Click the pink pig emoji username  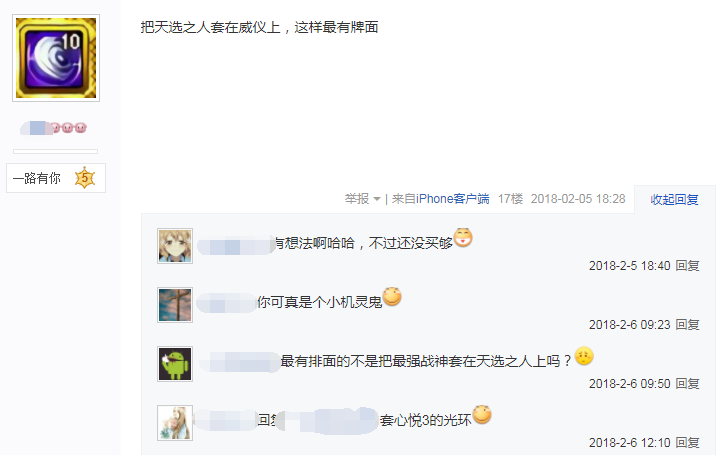[54, 128]
